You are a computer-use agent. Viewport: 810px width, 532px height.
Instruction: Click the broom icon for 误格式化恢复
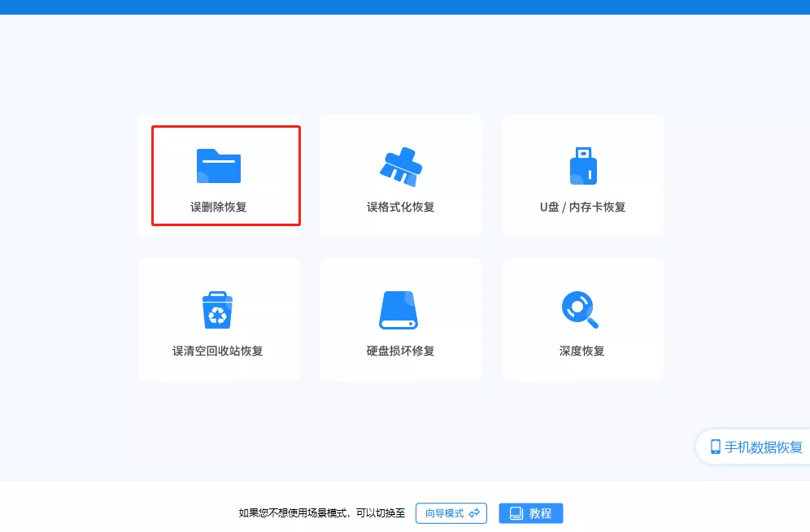click(x=401, y=166)
